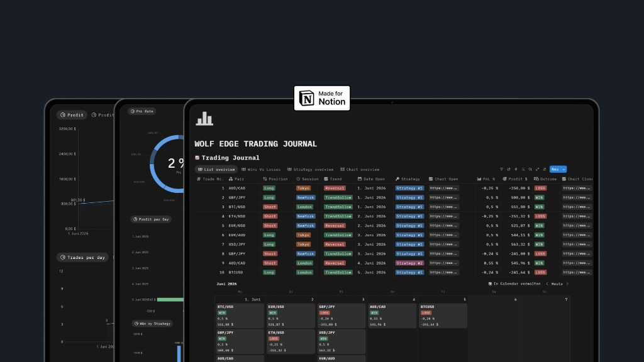Click the Pair column header

click(x=236, y=179)
